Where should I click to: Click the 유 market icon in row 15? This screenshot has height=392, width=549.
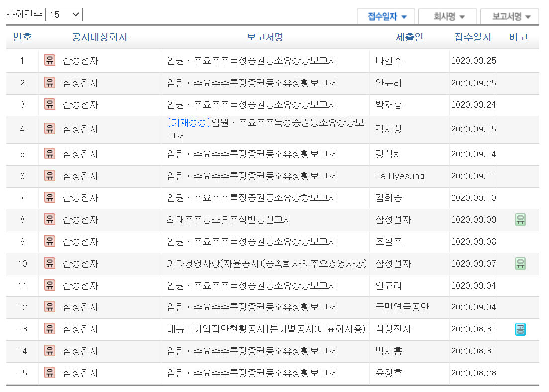pos(50,373)
